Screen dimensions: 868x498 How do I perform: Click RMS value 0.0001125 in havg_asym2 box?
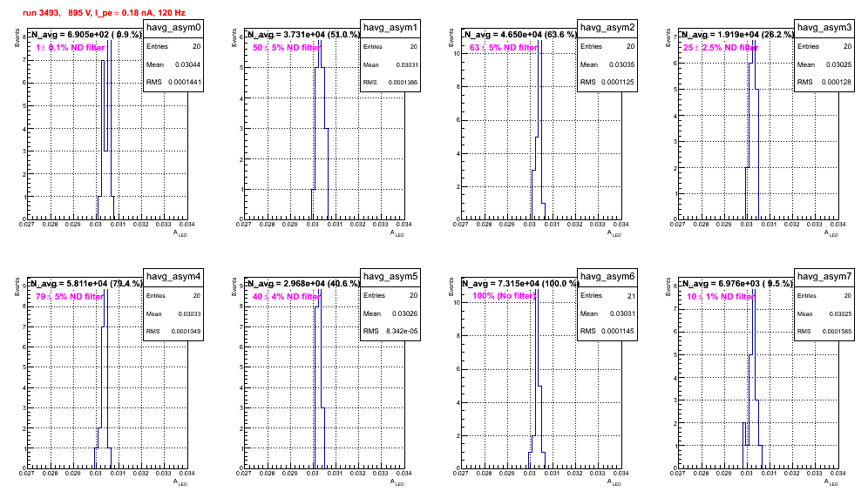click(618, 83)
